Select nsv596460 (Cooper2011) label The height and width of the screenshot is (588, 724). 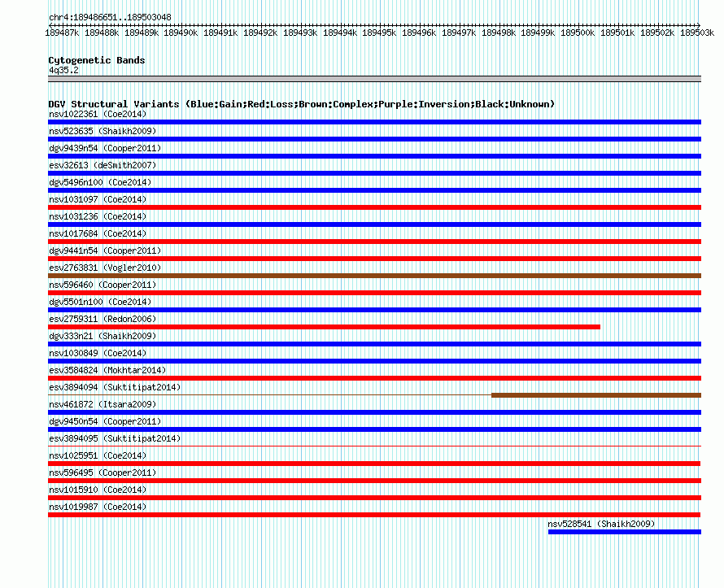click(102, 285)
